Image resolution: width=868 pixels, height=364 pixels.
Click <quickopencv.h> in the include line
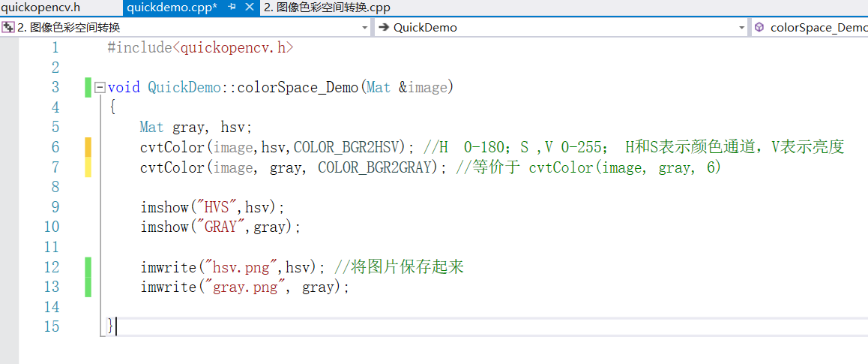[x=233, y=47]
